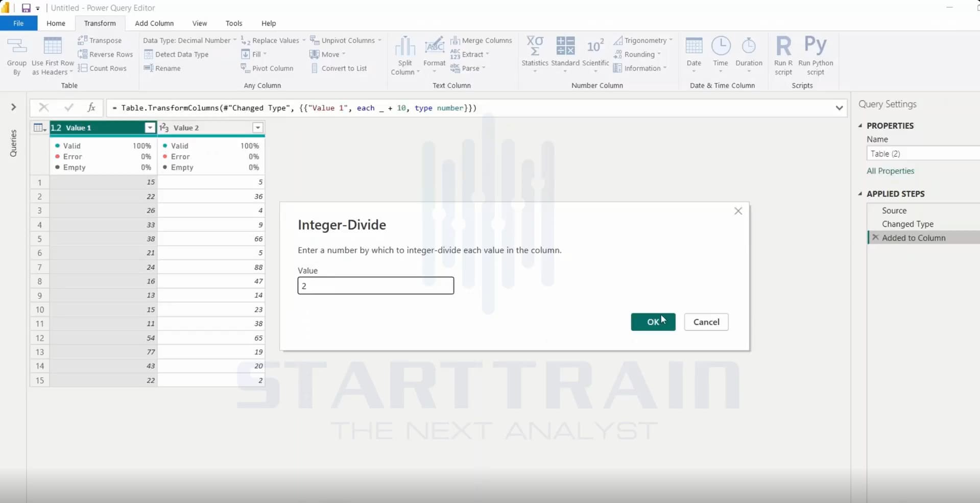Open the Scientific number operations
980x503 pixels.
[595, 54]
